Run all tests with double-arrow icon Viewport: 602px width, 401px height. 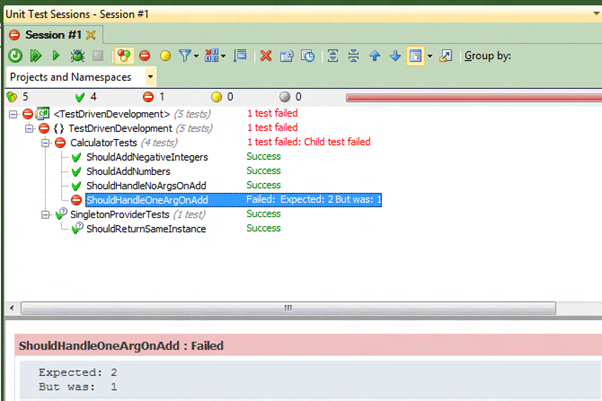pyautogui.click(x=36, y=56)
